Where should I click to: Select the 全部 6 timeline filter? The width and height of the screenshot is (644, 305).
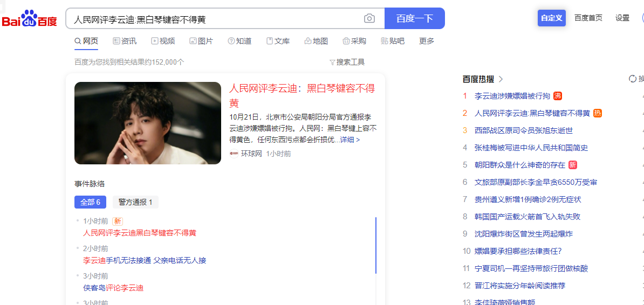click(90, 202)
